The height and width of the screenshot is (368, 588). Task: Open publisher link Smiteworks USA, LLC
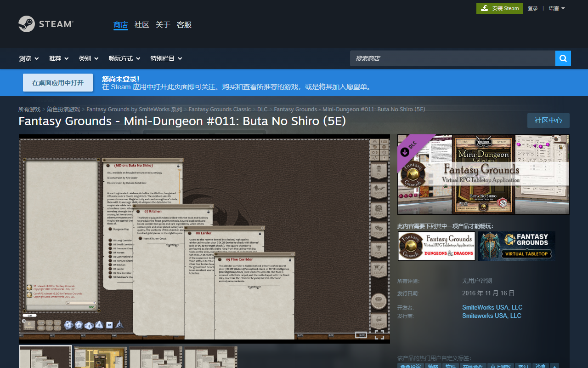492,316
